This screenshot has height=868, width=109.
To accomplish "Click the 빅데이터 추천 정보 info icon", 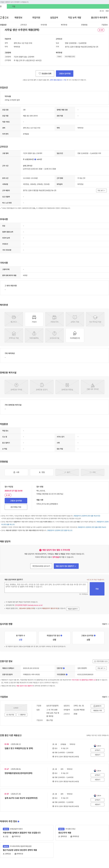I will 18,821.
